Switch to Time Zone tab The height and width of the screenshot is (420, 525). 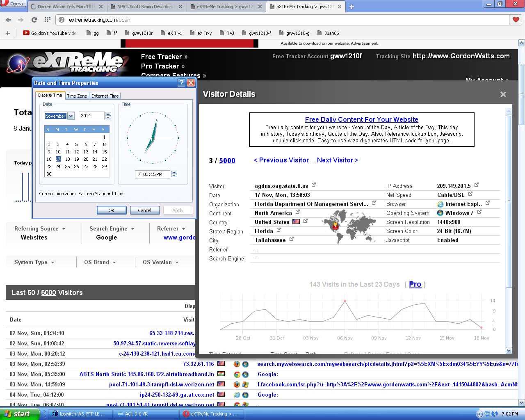point(77,96)
